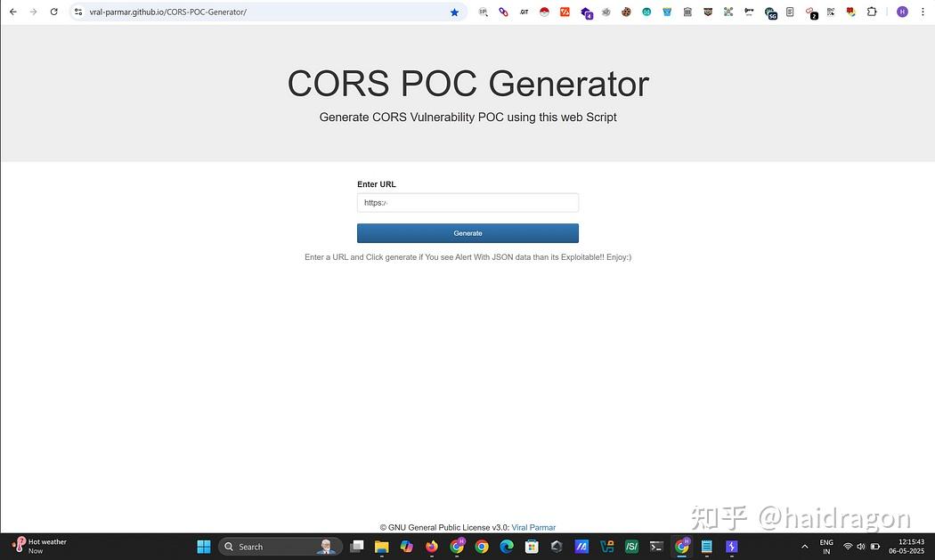Open Chrome's three-dot menu

click(923, 12)
